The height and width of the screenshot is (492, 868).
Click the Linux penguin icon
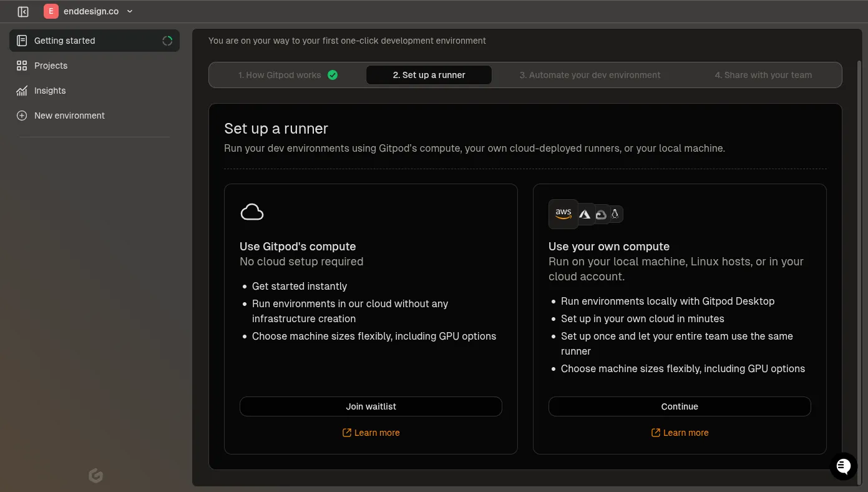(x=615, y=214)
